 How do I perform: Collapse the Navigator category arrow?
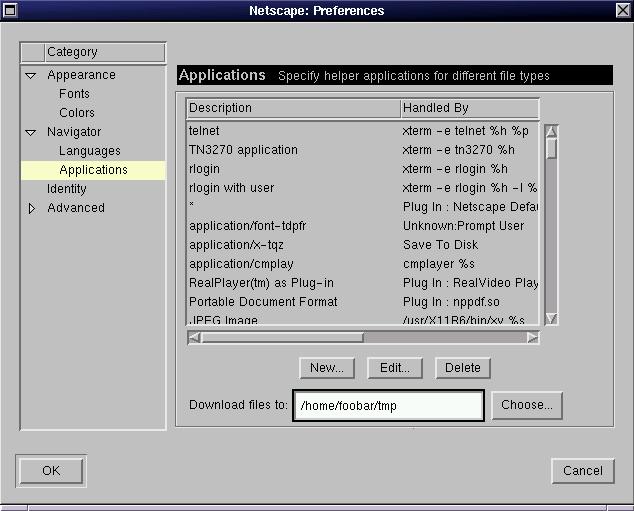click(31, 133)
